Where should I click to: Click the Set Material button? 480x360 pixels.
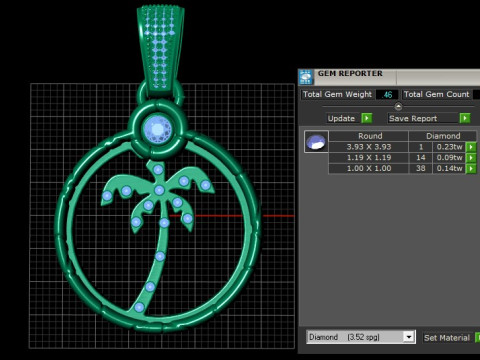point(447,338)
